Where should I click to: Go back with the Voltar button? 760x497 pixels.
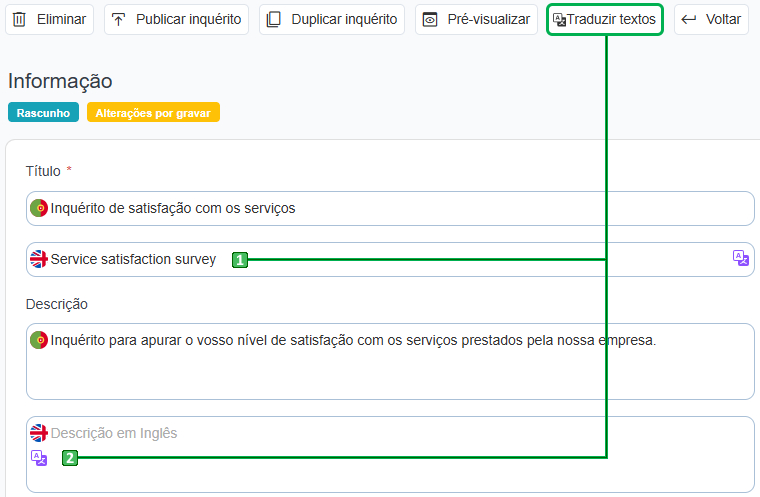coord(711,19)
